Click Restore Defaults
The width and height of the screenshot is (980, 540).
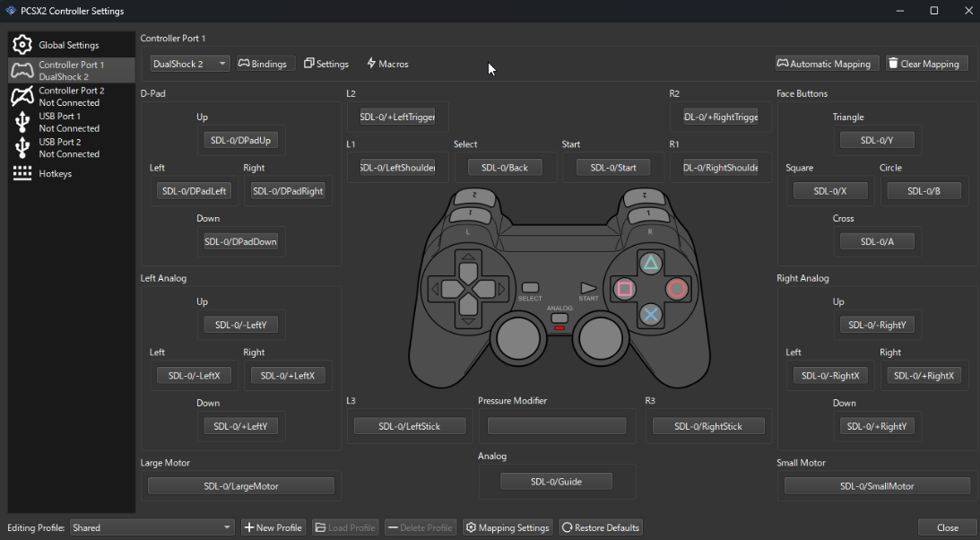coord(600,527)
